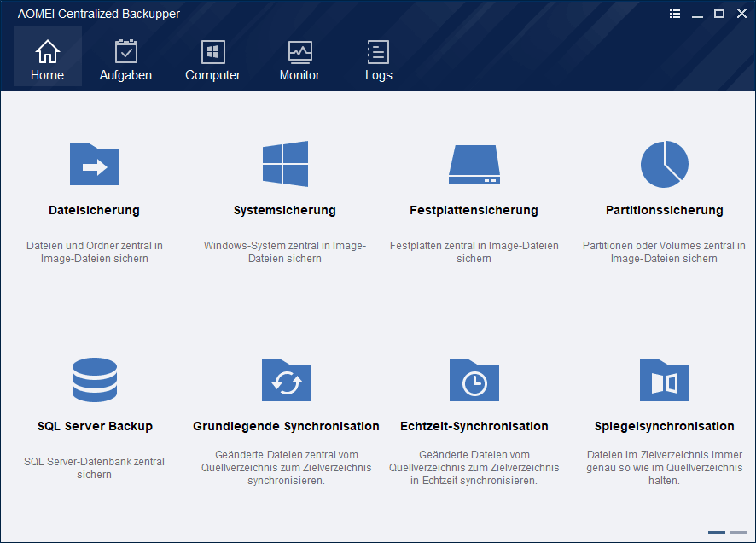Open the Logs notebook icon
Viewport: 756px width, 543px height.
379,51
